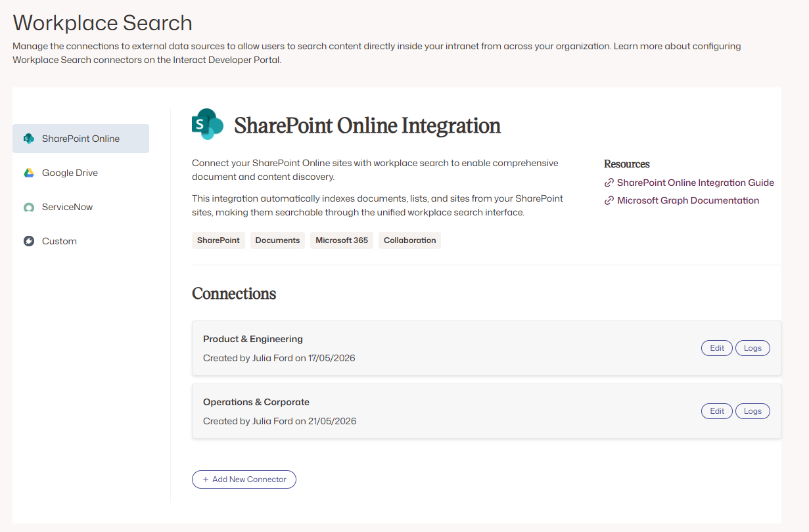
Task: Click the SharePoint tag
Action: tap(218, 240)
